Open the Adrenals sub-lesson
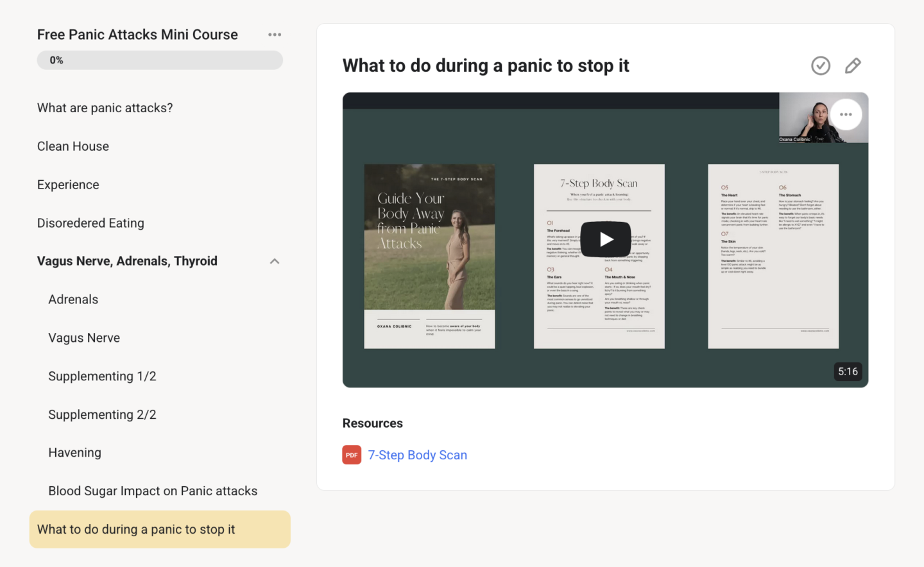This screenshot has height=567, width=924. coord(73,300)
